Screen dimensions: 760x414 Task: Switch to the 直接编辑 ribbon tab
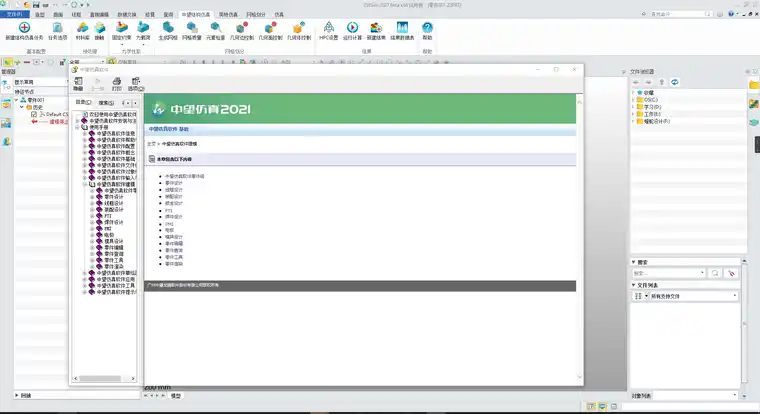99,15
